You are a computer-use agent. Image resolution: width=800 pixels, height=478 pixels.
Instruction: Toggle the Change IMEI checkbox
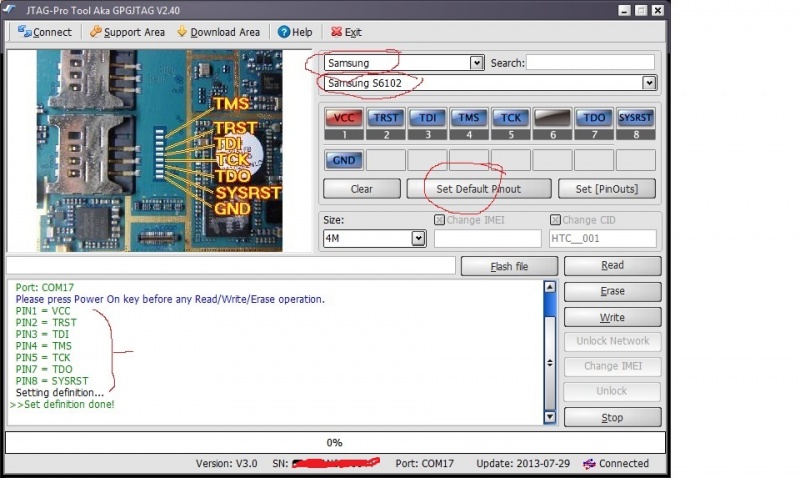(x=440, y=220)
